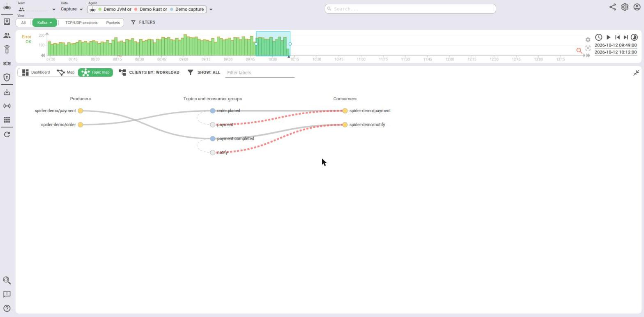Toggle the All protocol filter chip
This screenshot has height=317, width=644.
(23, 23)
